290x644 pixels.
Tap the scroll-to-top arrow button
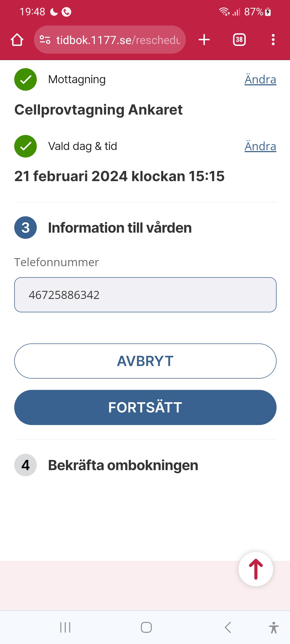[x=256, y=569]
